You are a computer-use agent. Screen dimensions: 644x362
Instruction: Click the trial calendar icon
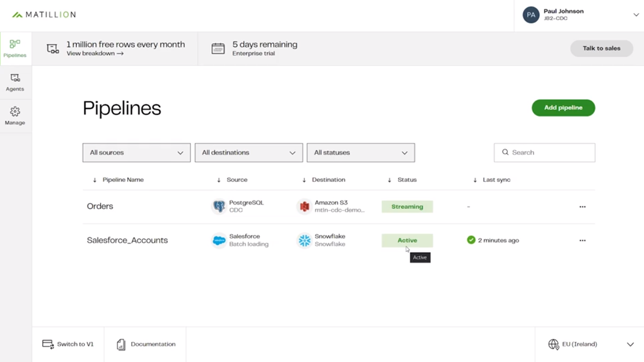pyautogui.click(x=218, y=48)
